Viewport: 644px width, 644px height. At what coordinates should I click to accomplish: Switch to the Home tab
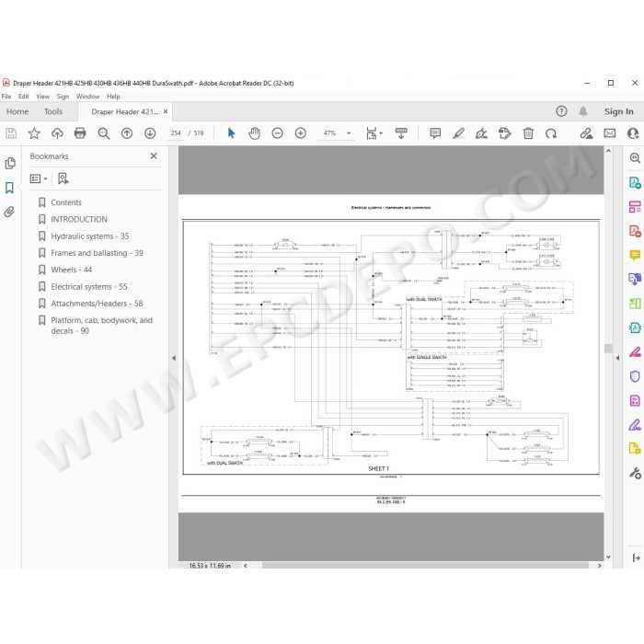(x=17, y=111)
